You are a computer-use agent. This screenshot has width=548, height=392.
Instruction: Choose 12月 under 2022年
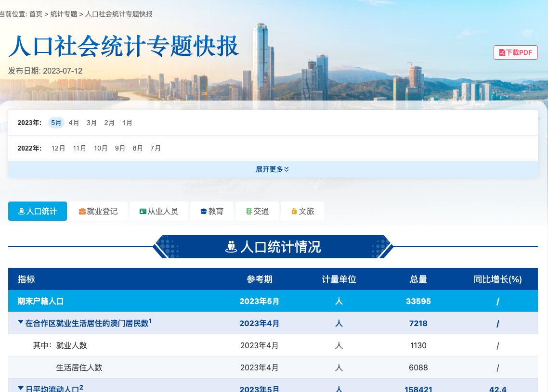tap(58, 148)
